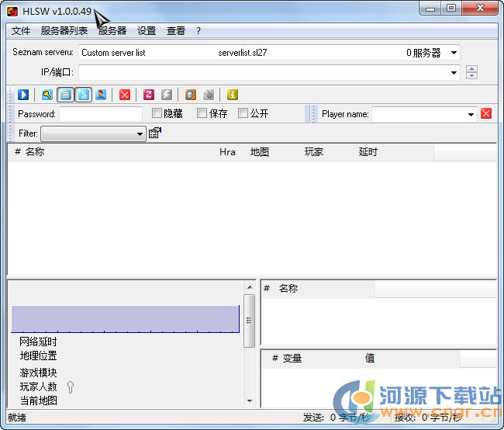Viewport: 504px width, 430px height.
Task: Sort server list by 地图 column
Action: point(260,152)
